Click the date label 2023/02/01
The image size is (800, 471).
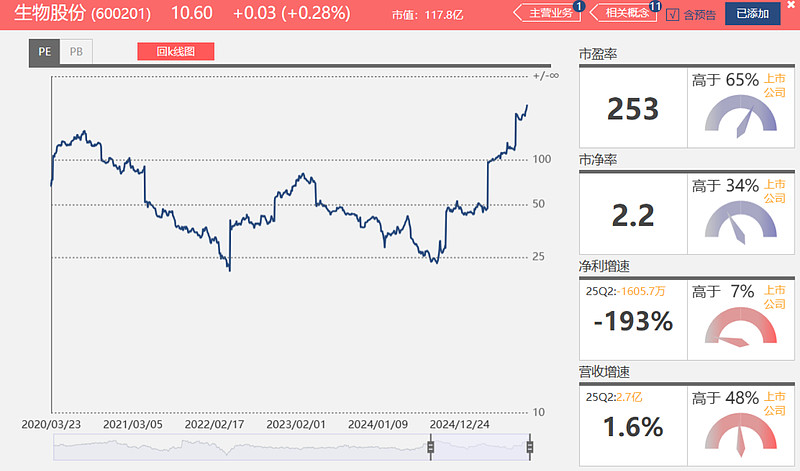[296, 425]
